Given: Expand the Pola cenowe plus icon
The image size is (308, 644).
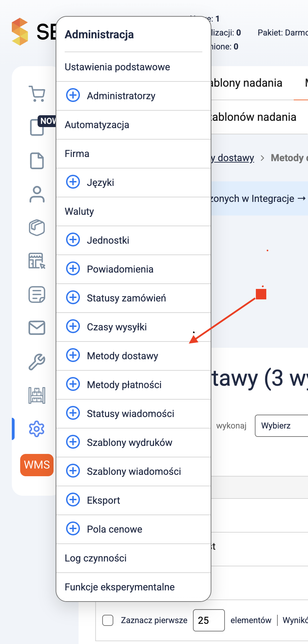Looking at the screenshot, I should click(x=73, y=528).
